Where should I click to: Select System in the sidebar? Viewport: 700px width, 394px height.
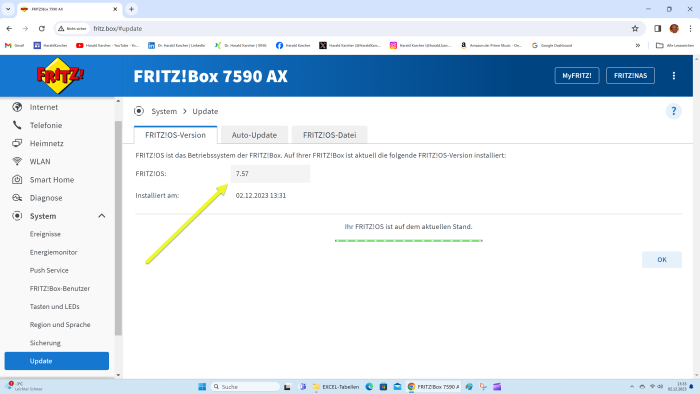[x=43, y=216]
